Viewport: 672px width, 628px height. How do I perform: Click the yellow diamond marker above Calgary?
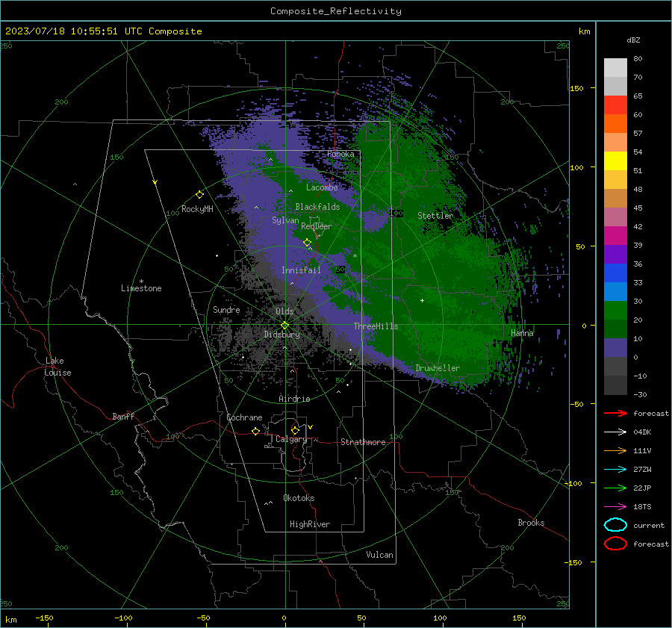click(x=295, y=430)
